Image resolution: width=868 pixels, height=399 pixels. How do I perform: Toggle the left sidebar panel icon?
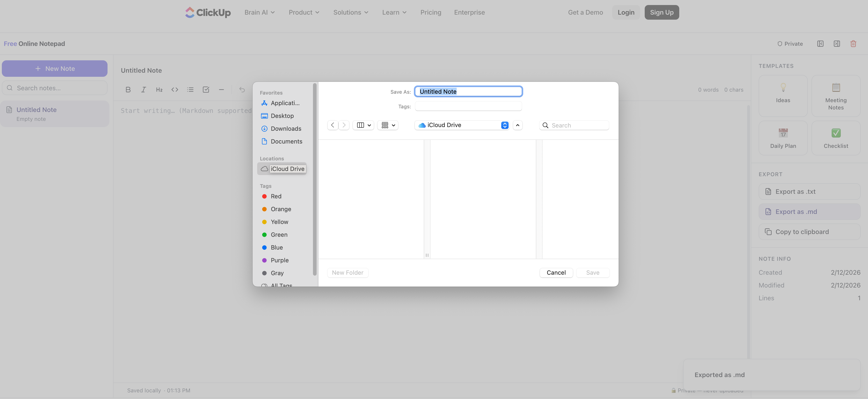click(x=820, y=44)
